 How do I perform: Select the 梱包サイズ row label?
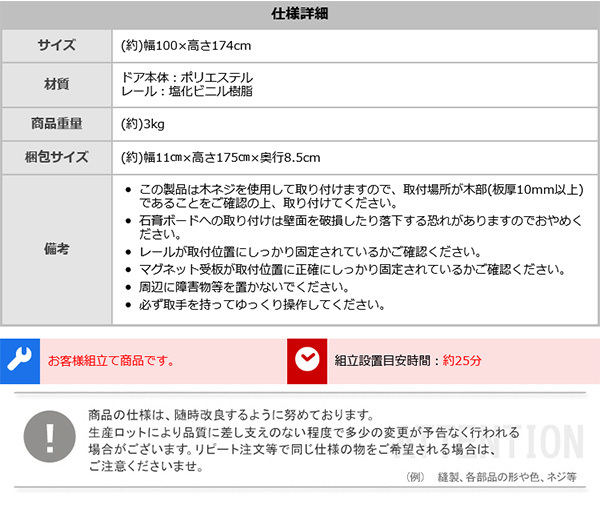click(x=57, y=157)
